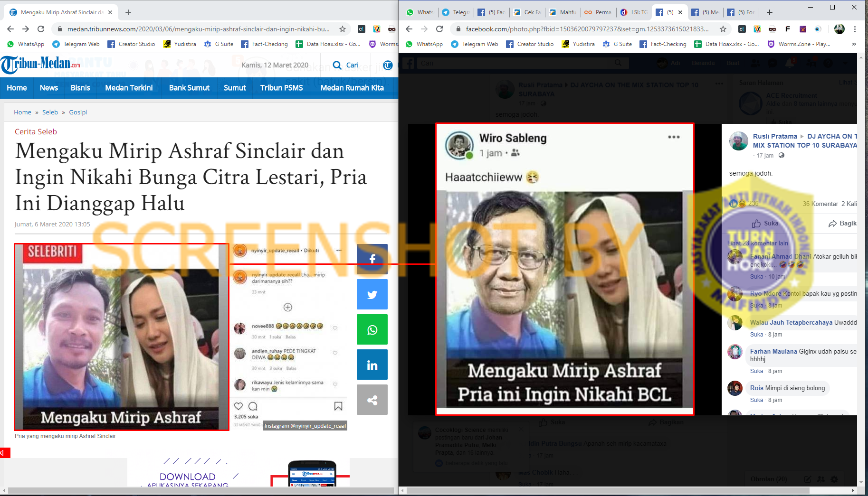Open the Telegram Web bookmark in the Facebook window
The image size is (868, 496).
pos(474,44)
